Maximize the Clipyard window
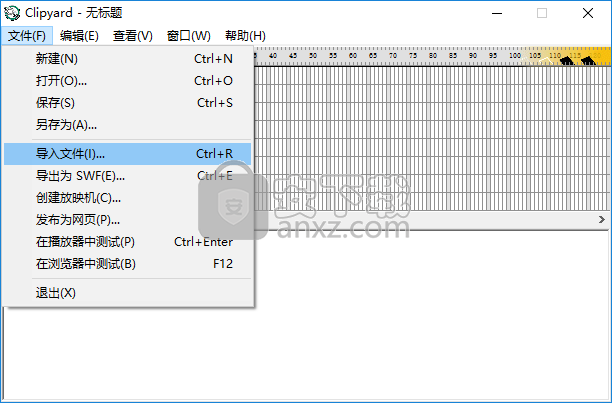Viewport: 612px width, 403px height. 543,13
